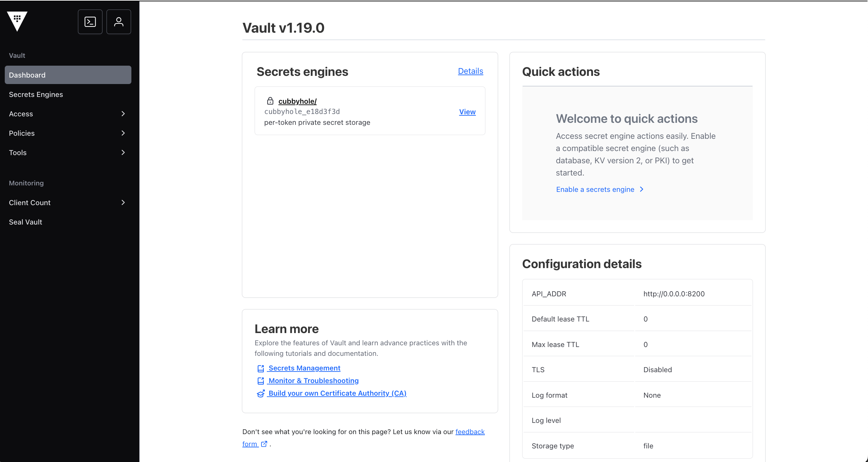Click the Enable secrets engine arrow chevron

(642, 189)
